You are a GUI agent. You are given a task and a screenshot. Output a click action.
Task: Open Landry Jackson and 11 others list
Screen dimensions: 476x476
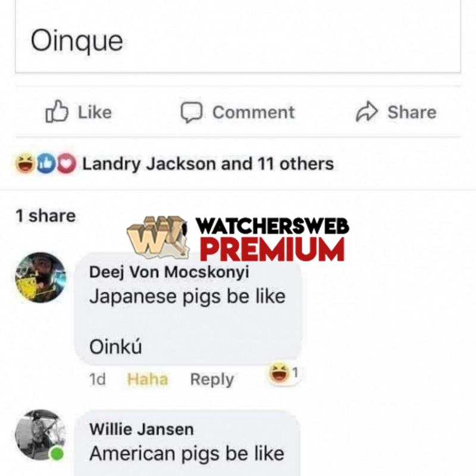(x=208, y=164)
